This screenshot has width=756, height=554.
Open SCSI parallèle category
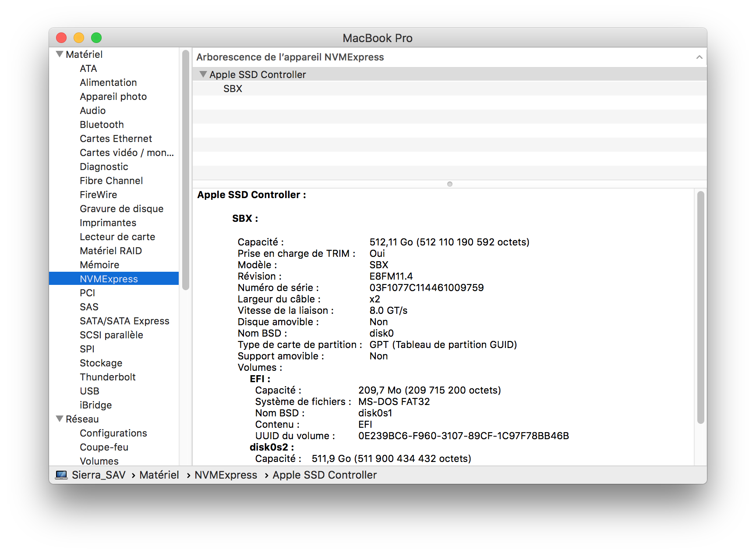[x=111, y=335]
